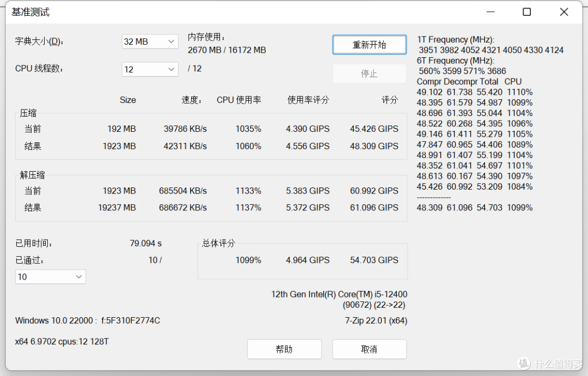Click compression result speed 42311 KB/s
Screen dimensions: 588x376
[x=185, y=147]
